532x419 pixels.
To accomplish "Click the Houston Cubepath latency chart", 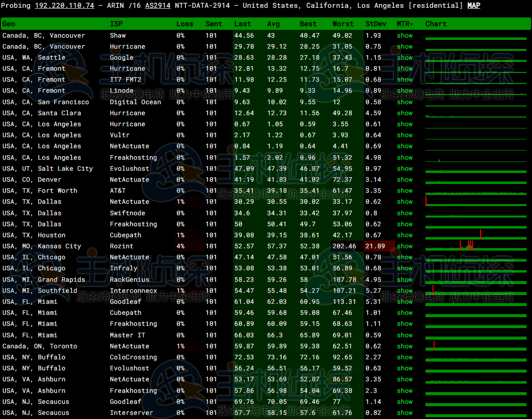I will click(476, 235).
